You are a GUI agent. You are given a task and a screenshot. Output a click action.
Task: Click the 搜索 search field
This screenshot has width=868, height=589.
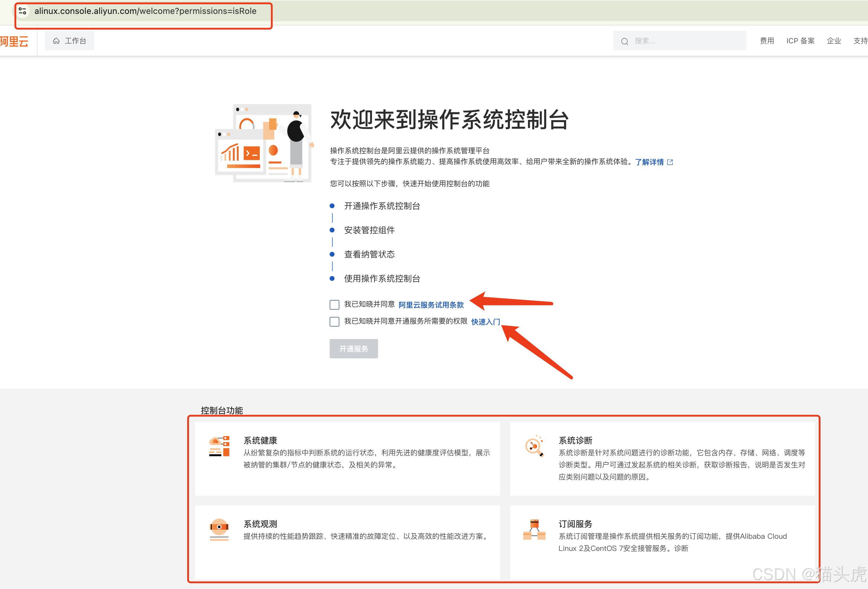click(x=679, y=41)
